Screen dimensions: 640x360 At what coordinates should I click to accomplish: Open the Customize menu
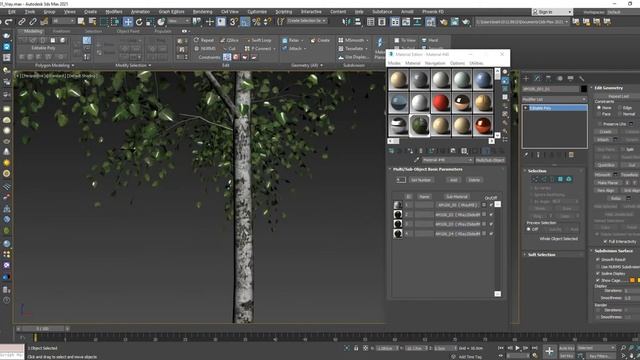pos(257,12)
